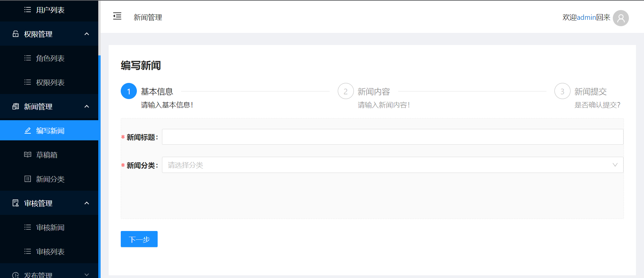The width and height of the screenshot is (644, 278).
Task: Click the list icon beside 权限列表
Action: [28, 82]
